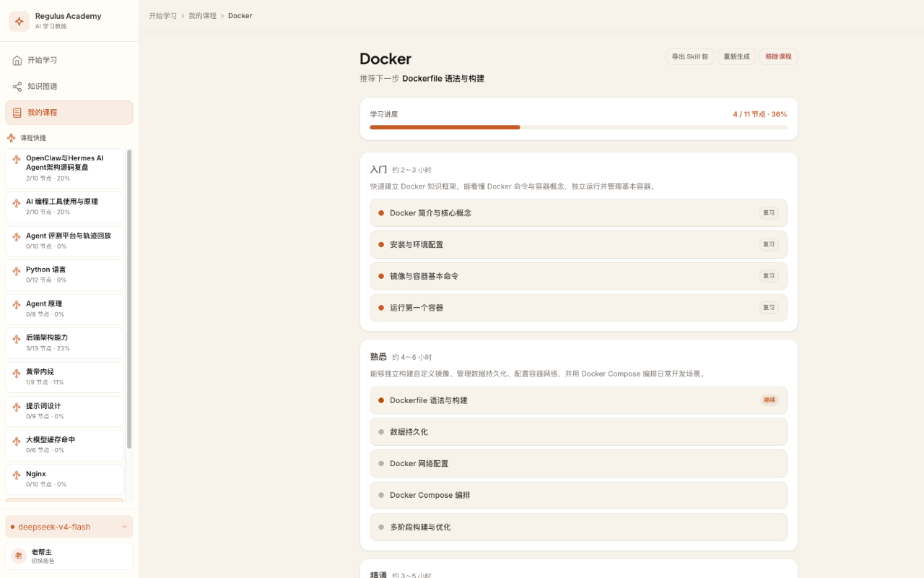The width and height of the screenshot is (924, 578).
Task: Click the course list scrollbar
Action: [129, 299]
